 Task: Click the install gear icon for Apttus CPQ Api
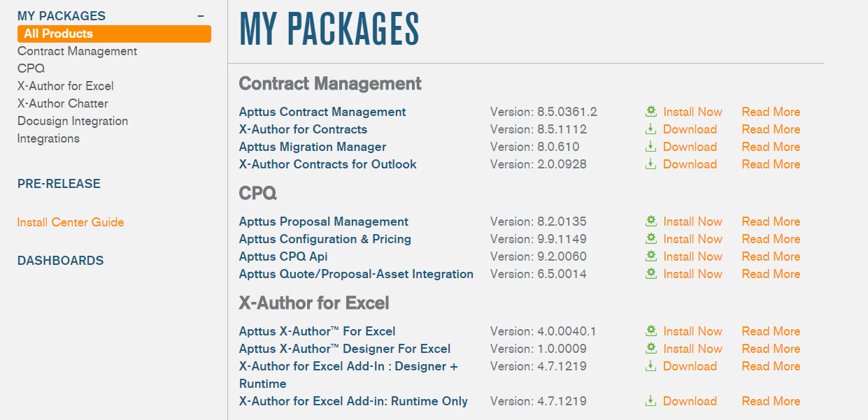(650, 256)
